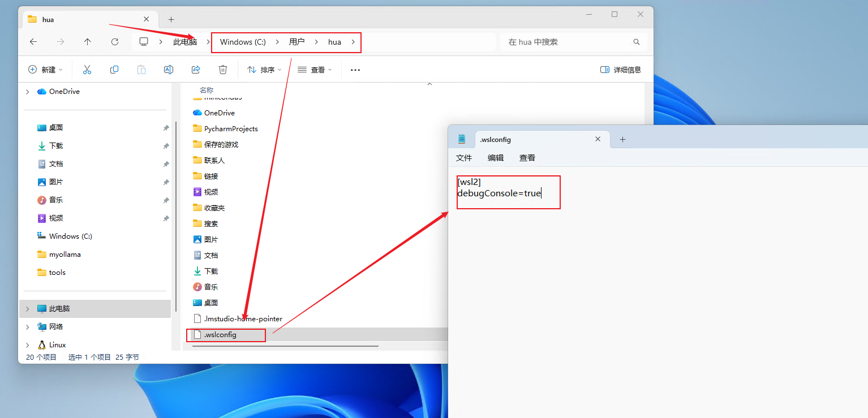Expand the OneDrive tree node
The image size is (868, 418).
(27, 92)
